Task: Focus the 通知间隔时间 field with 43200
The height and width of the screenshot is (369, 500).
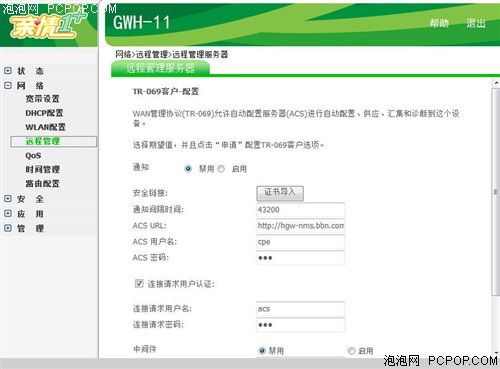Action: coord(301,210)
